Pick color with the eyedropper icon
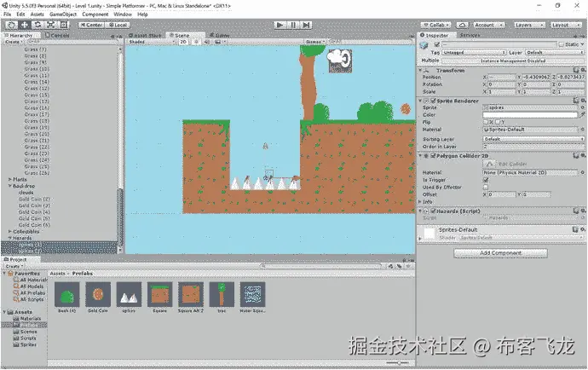The width and height of the screenshot is (588, 370). (582, 115)
